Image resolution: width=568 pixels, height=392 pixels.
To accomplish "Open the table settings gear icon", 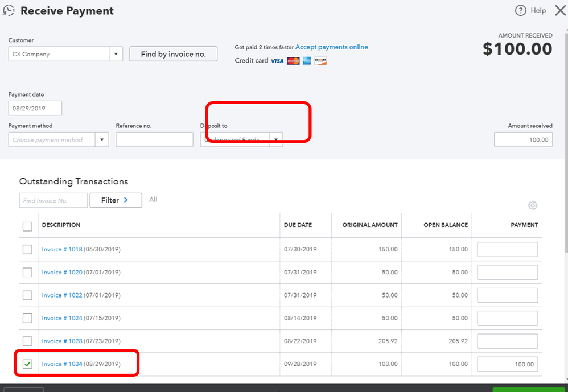I will [x=533, y=205].
